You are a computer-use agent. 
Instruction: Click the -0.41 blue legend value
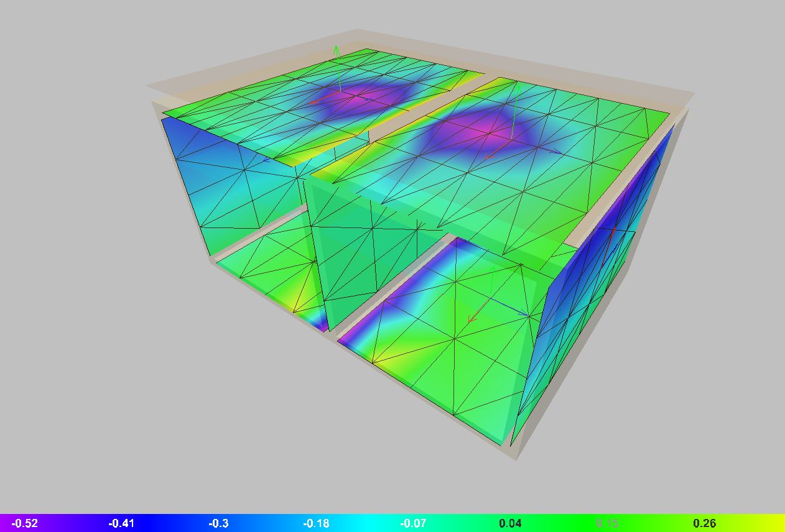point(121,523)
